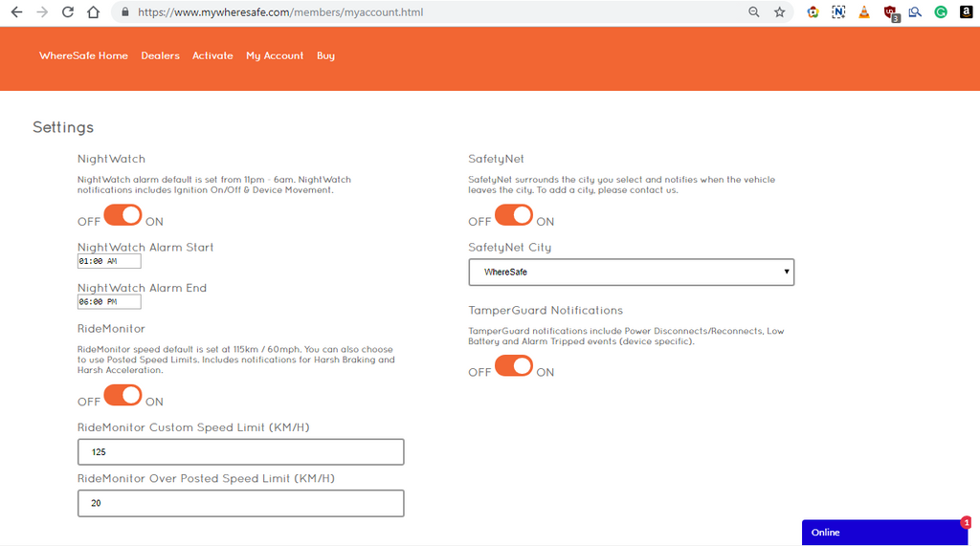Open the blue N extension icon
This screenshot has height=546, width=980.
click(838, 11)
